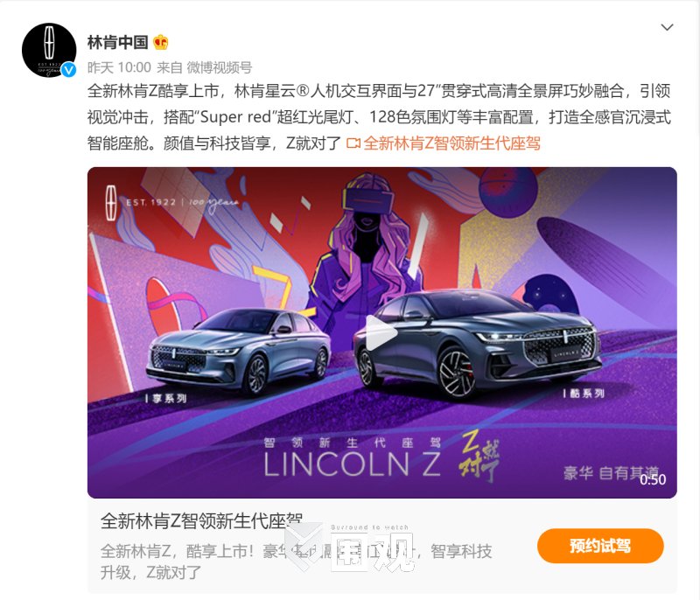Open the 林肯中国 account name link
Image resolution: width=700 pixels, height=600 pixels.
[x=118, y=42]
